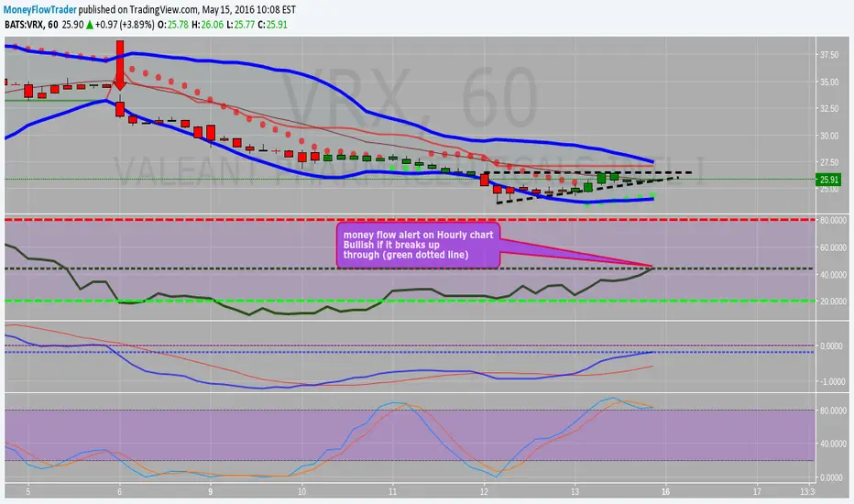Click the 30.00 price axis label
The width and height of the screenshot is (854, 504).
829,136
